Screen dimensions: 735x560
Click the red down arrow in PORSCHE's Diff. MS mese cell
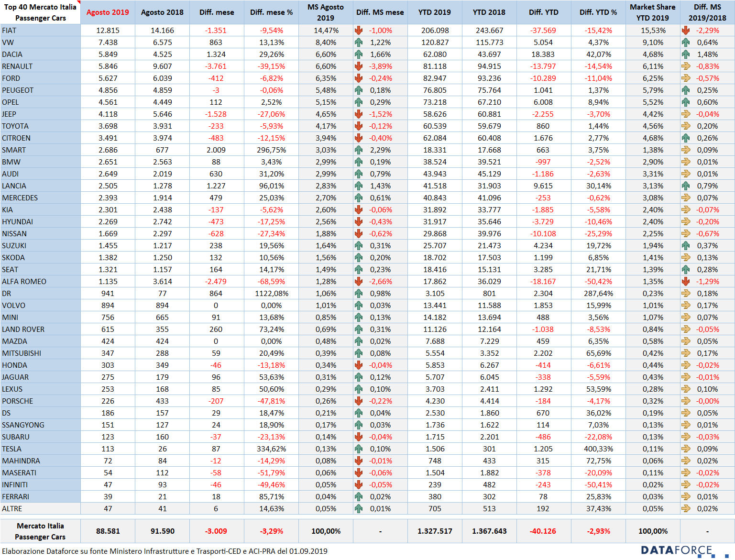pyautogui.click(x=359, y=401)
